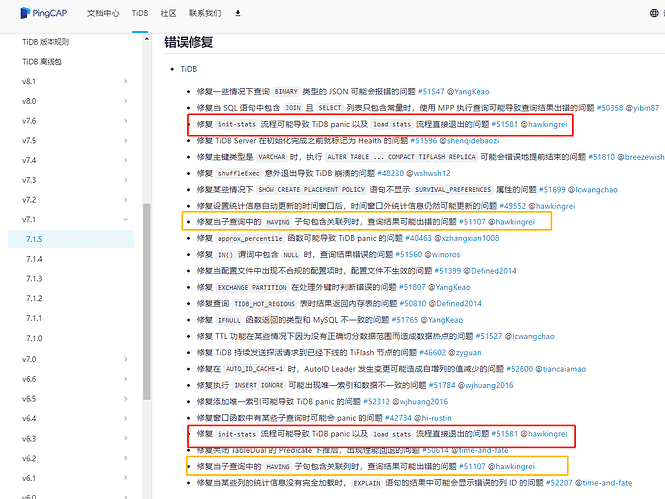The height and width of the screenshot is (499, 665).
Task: Click the download icon in top navigation
Action: (238, 14)
